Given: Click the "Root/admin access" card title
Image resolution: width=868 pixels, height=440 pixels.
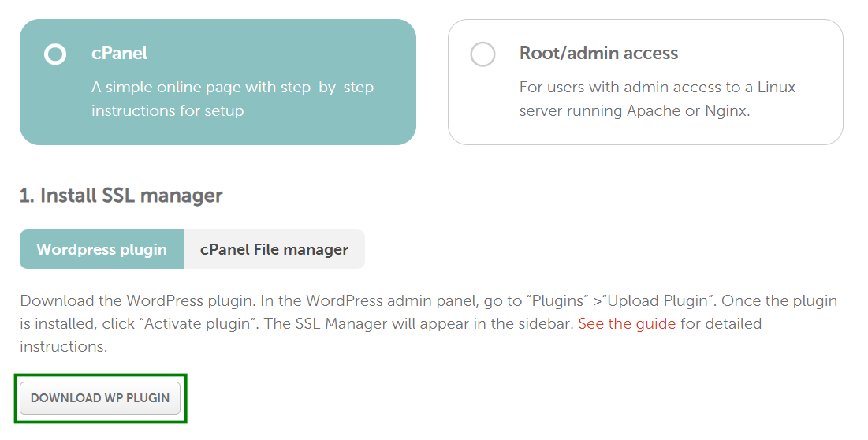Looking at the screenshot, I should click(598, 54).
